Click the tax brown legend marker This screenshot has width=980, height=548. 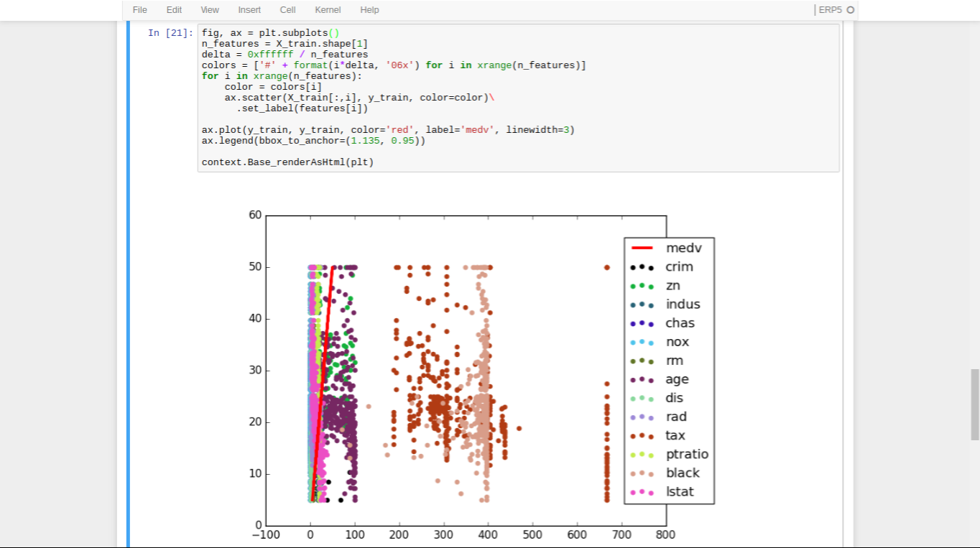point(642,435)
